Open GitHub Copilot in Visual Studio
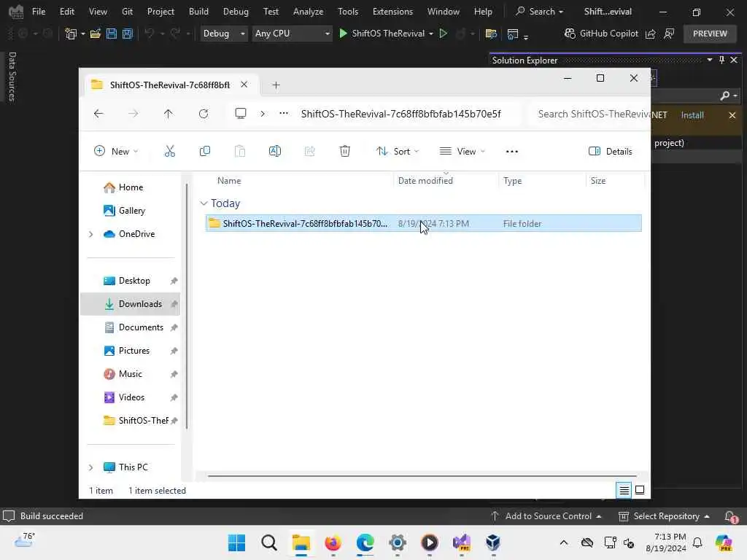Viewport: 747px width, 560px height. point(601,34)
